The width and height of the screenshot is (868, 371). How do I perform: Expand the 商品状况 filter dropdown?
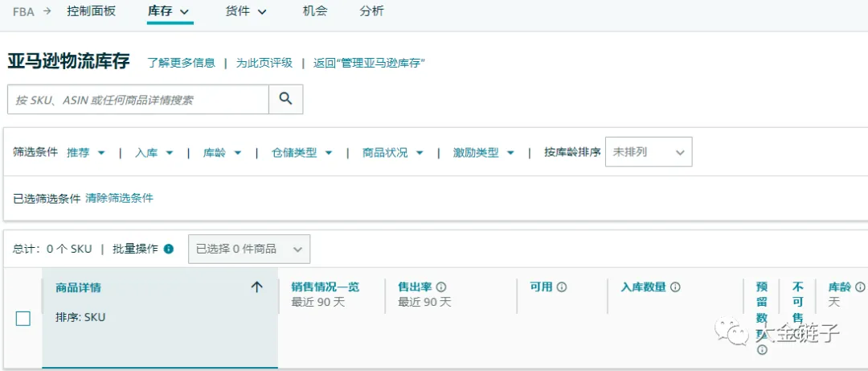[x=393, y=153]
